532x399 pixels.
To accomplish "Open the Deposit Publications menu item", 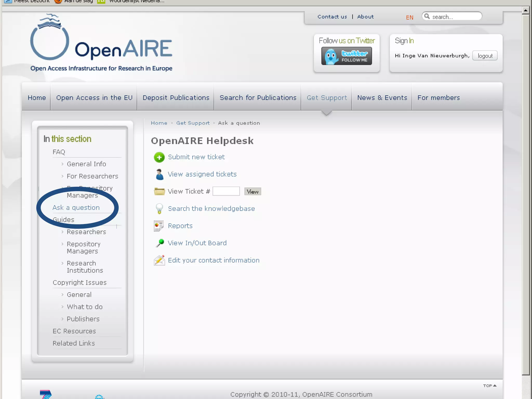I will point(176,98).
